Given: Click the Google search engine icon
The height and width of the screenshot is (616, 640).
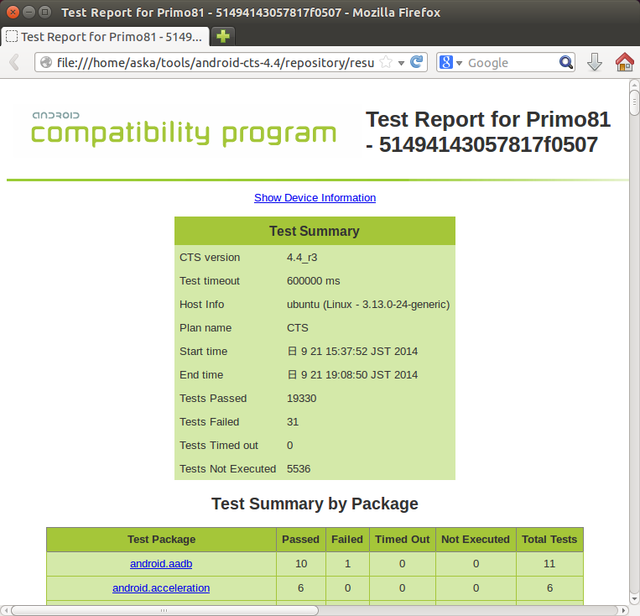Looking at the screenshot, I should [x=446, y=62].
